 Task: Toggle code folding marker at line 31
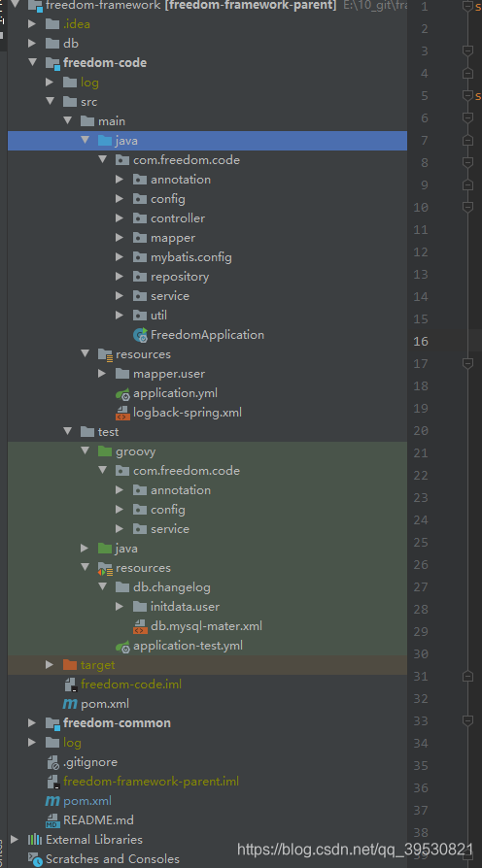click(x=467, y=677)
